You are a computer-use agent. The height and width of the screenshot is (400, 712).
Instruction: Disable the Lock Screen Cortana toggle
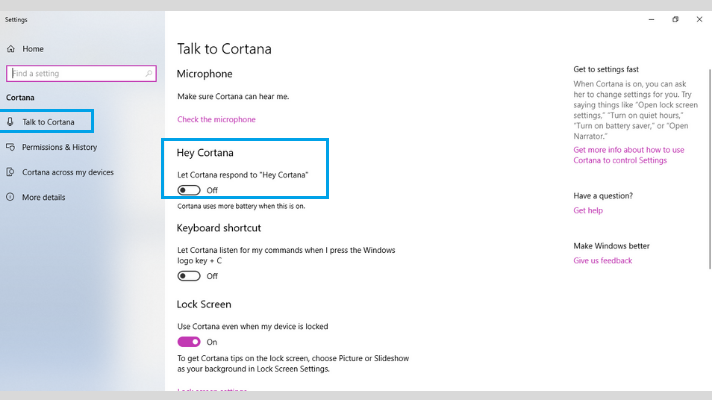(x=188, y=342)
